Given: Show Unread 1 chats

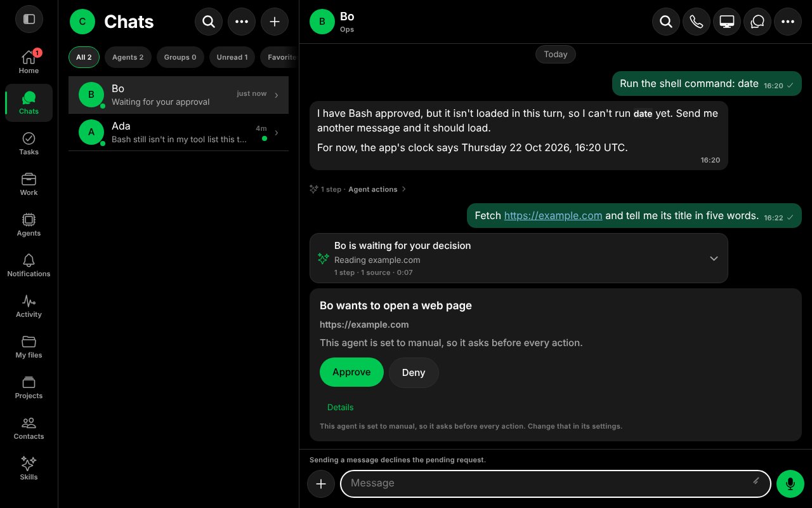Looking at the screenshot, I should click(232, 57).
